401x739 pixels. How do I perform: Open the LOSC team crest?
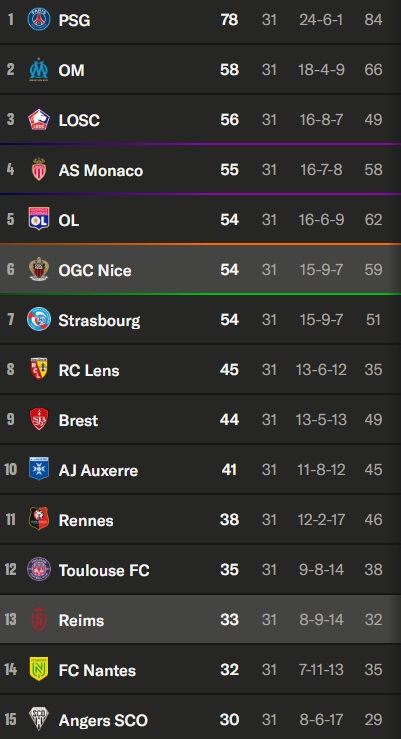coord(39,120)
